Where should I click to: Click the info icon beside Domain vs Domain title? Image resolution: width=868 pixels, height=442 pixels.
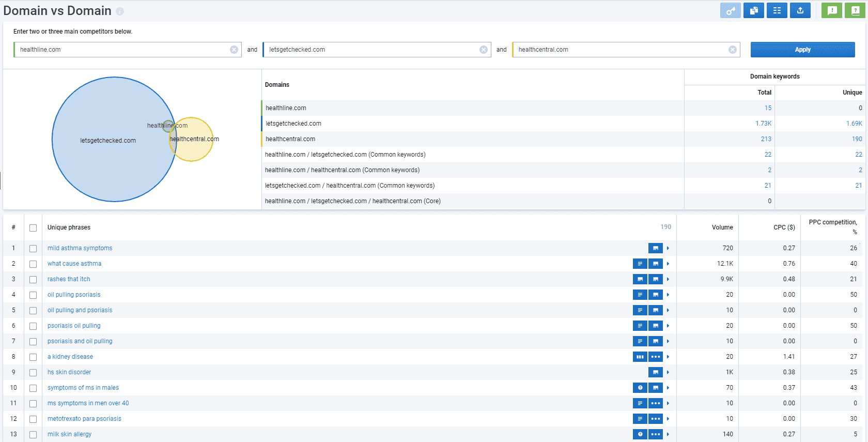tap(120, 11)
